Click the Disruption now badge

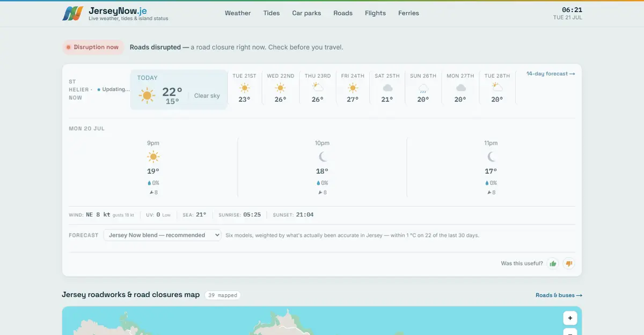(x=93, y=47)
